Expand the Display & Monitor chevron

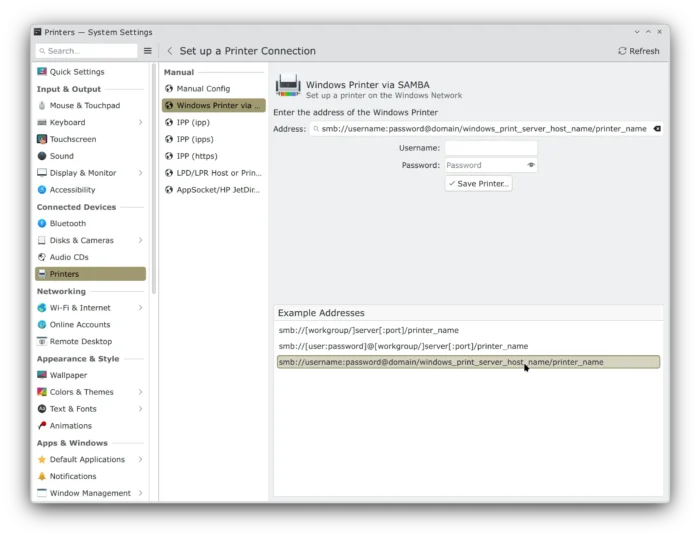(141, 173)
